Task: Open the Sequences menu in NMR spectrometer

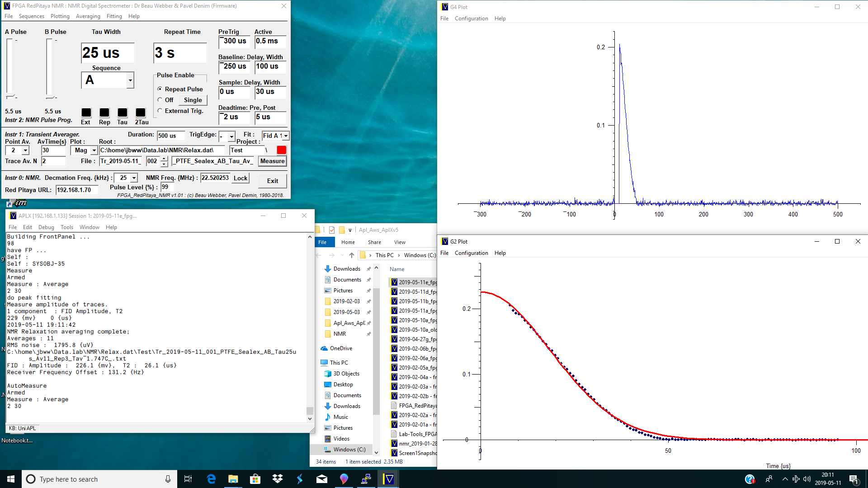Action: coord(30,16)
